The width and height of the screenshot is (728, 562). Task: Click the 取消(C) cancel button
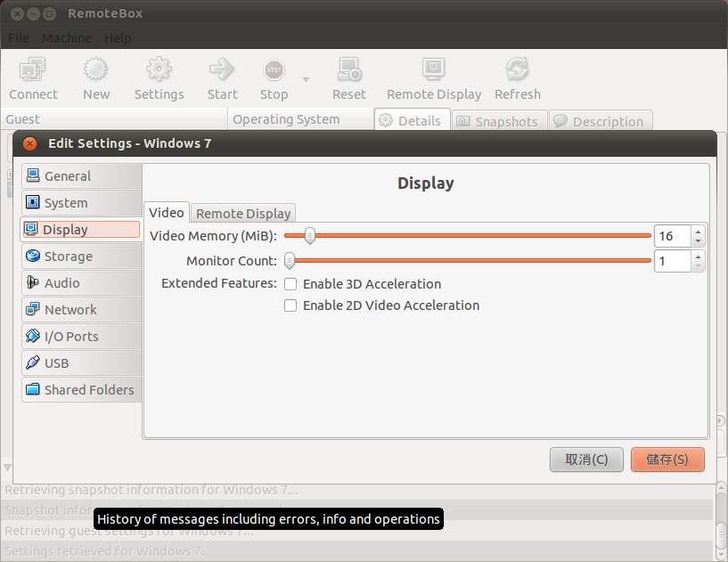click(x=586, y=460)
